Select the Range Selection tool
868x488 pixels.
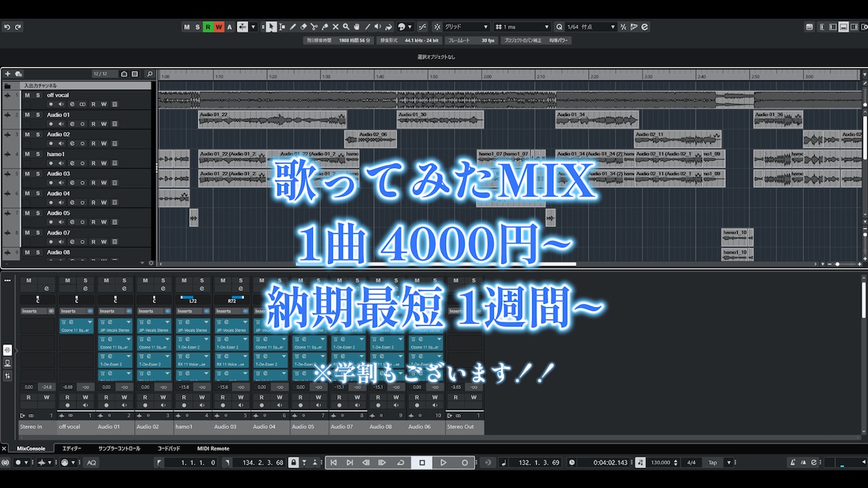(282, 27)
